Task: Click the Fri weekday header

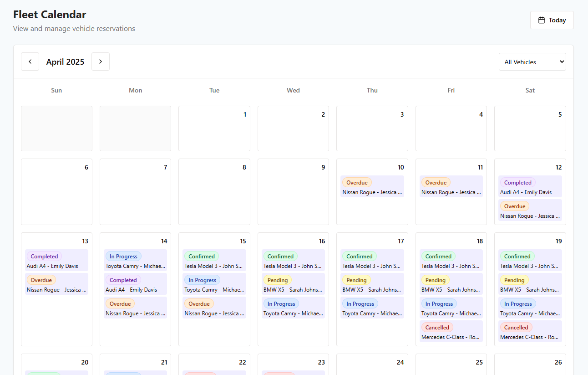Action: tap(451, 90)
